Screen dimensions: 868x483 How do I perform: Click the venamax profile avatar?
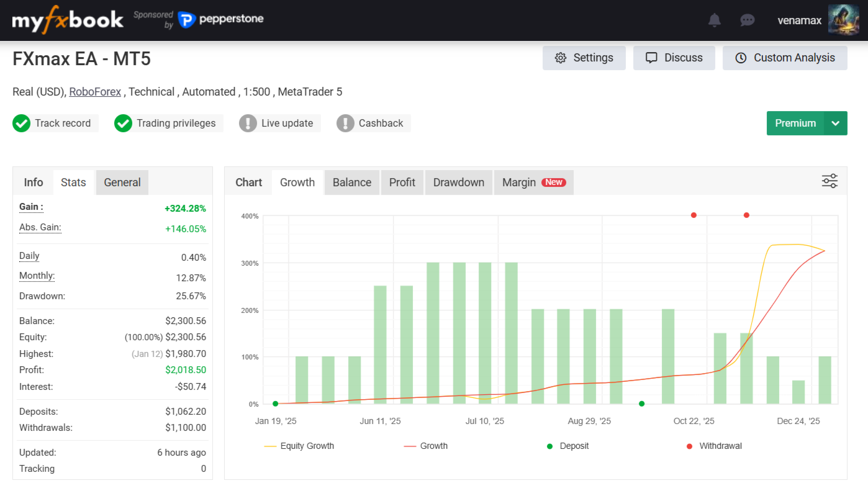point(844,20)
